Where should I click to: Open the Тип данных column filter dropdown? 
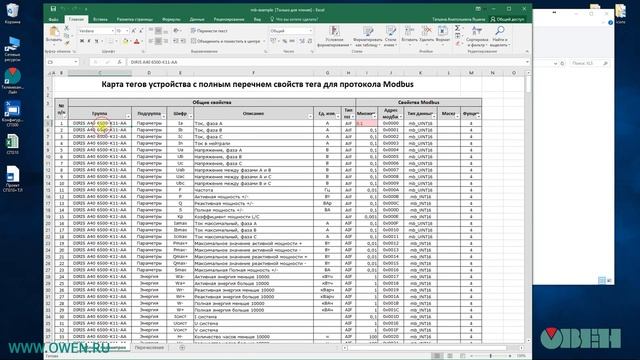434,117
